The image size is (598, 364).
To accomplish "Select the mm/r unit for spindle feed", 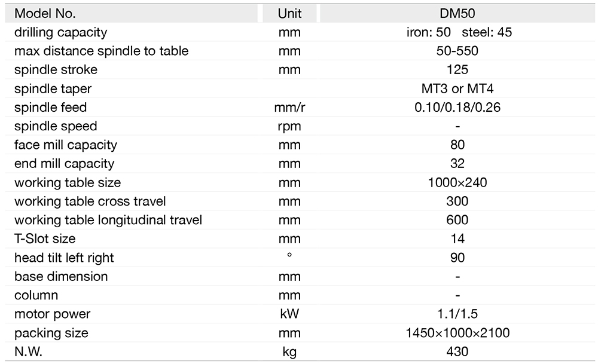I will (289, 108).
